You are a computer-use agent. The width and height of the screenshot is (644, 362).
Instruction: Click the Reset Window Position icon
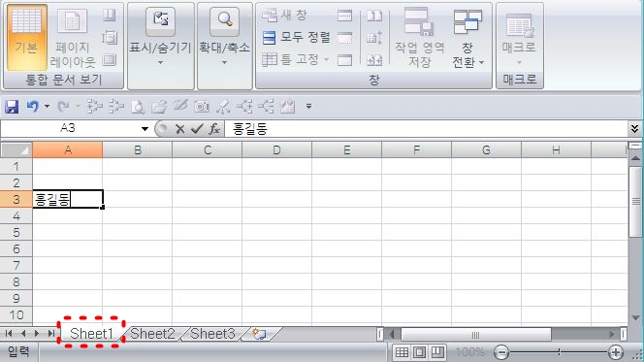374,60
